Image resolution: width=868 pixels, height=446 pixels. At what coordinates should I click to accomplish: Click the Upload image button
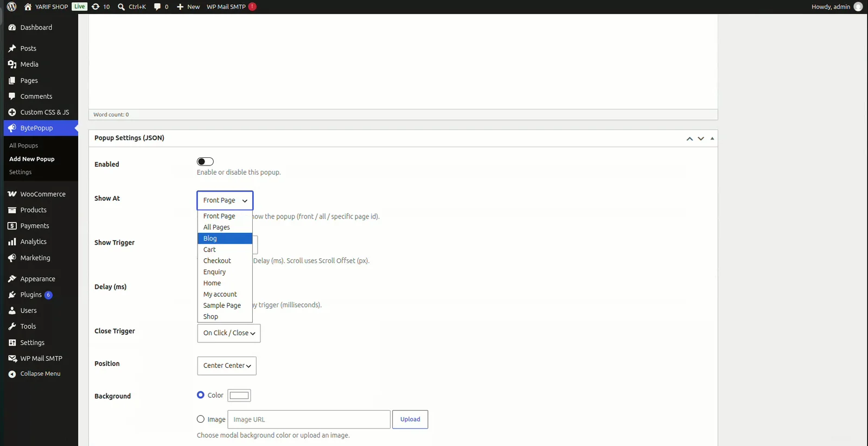[410, 419]
